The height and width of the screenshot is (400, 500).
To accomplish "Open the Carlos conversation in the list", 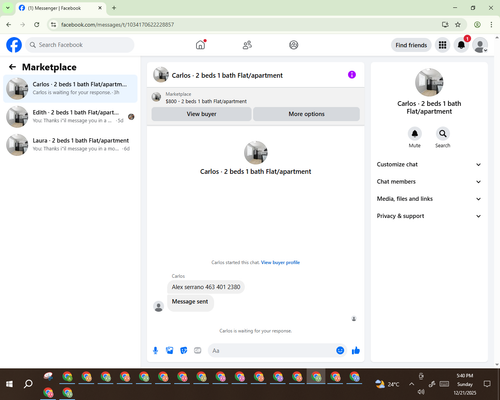I will pyautogui.click(x=70, y=88).
